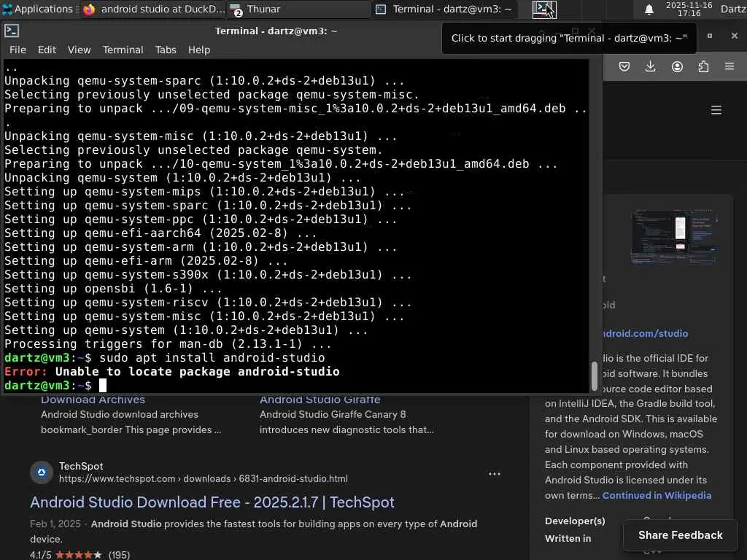Click the terminal launcher icon in the top panel

[x=544, y=9]
